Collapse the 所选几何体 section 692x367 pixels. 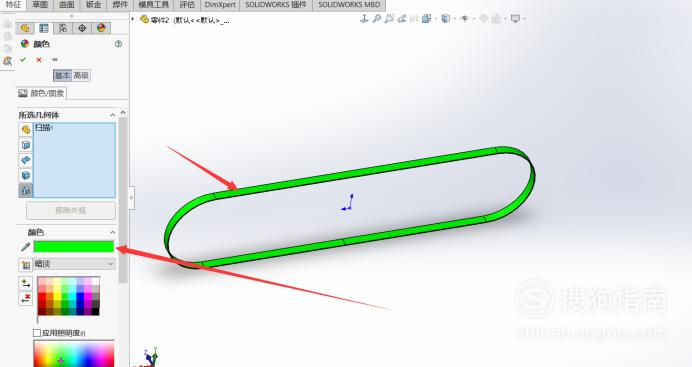tap(113, 115)
